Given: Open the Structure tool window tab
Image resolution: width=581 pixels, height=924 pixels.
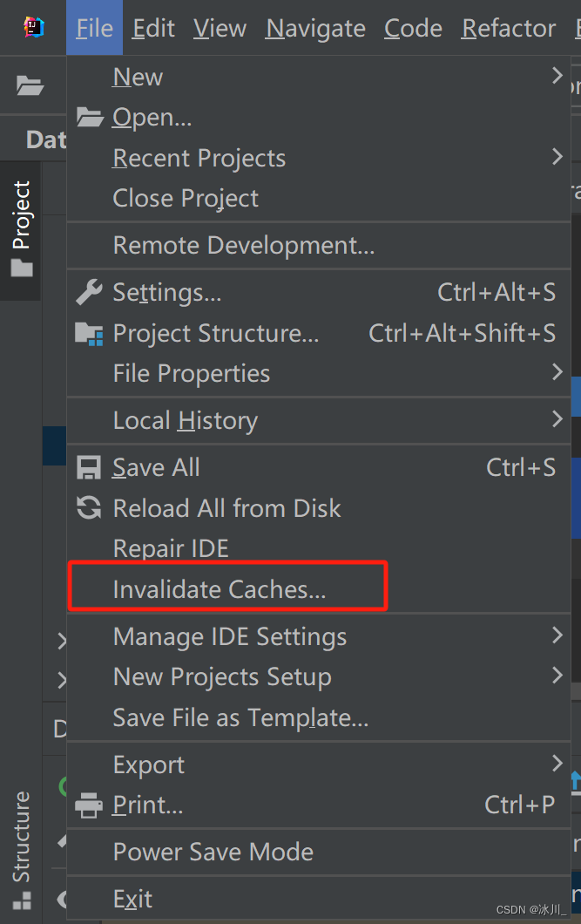Looking at the screenshot, I should pos(21,846).
